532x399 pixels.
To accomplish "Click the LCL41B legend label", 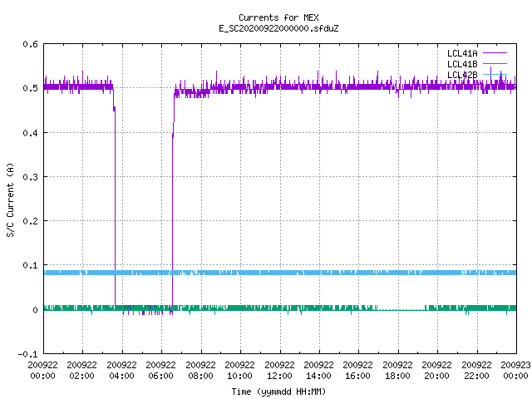I will (x=462, y=64).
